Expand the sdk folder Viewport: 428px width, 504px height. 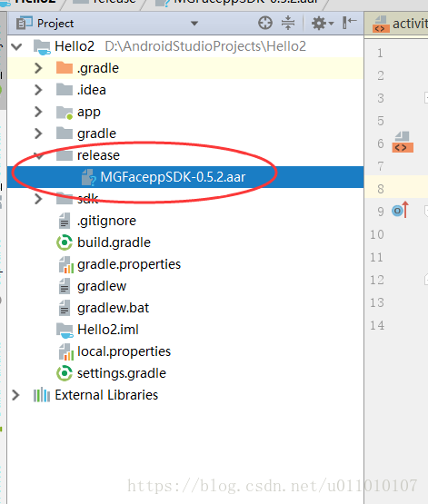[x=38, y=199]
